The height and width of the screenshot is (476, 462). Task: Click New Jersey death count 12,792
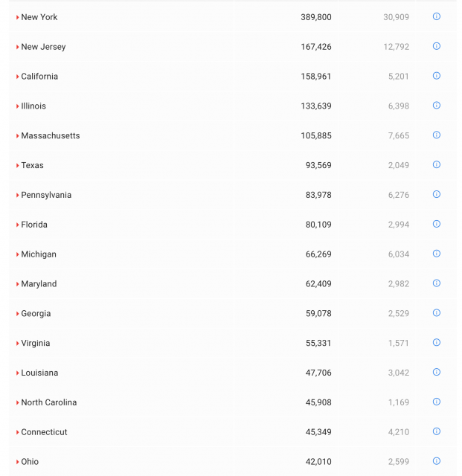point(396,47)
